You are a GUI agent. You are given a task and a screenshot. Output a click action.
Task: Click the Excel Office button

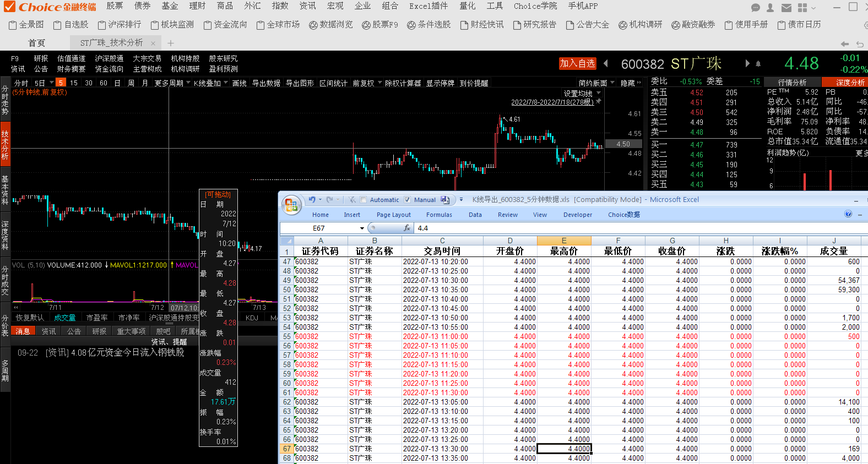coord(291,206)
